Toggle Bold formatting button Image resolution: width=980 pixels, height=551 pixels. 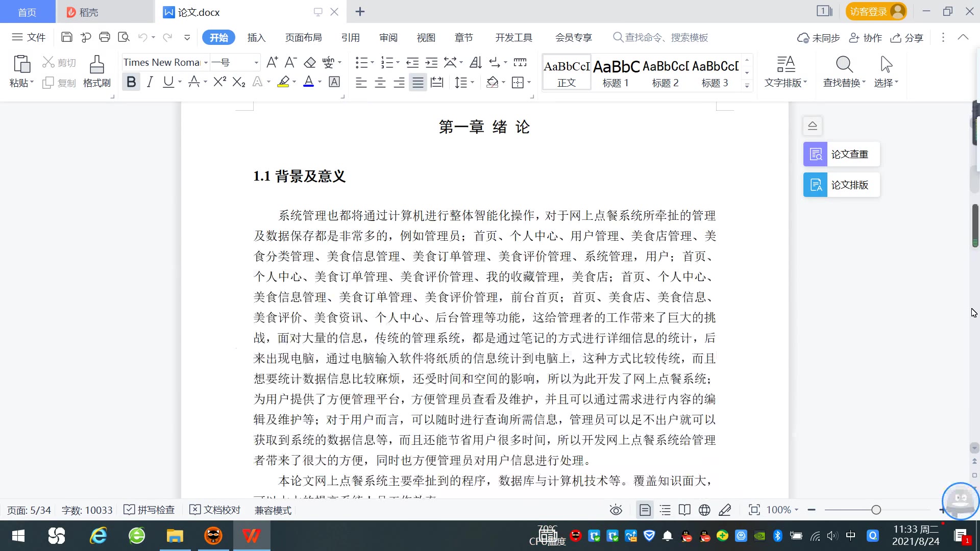(131, 82)
